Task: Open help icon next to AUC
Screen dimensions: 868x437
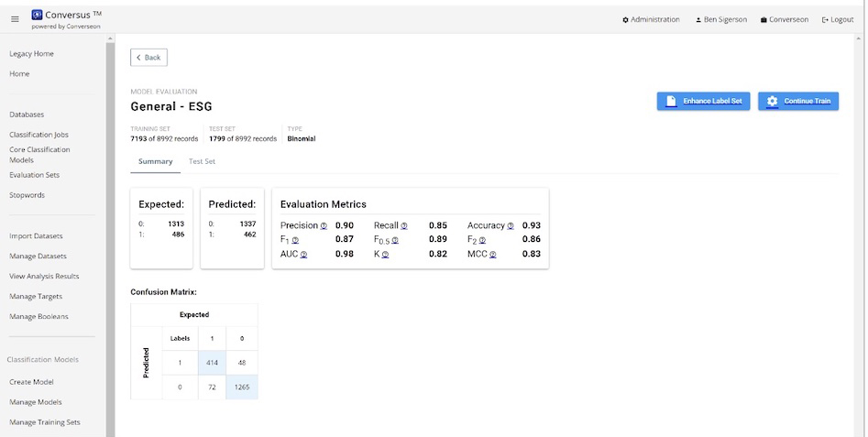Action: point(304,255)
